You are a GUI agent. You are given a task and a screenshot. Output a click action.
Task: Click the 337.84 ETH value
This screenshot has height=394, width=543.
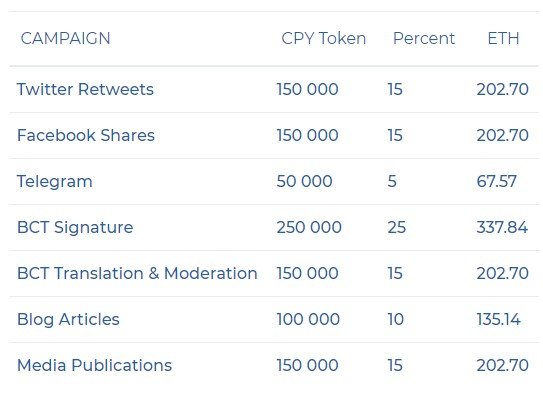[502, 227]
